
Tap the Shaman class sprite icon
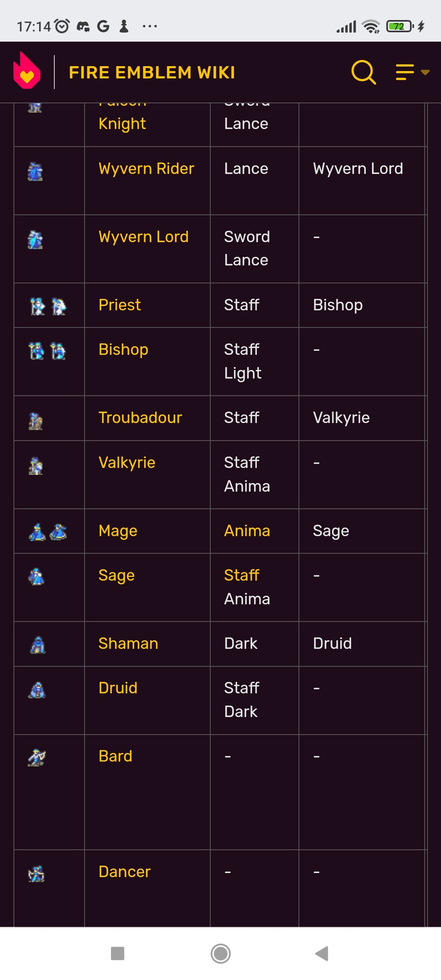38,645
